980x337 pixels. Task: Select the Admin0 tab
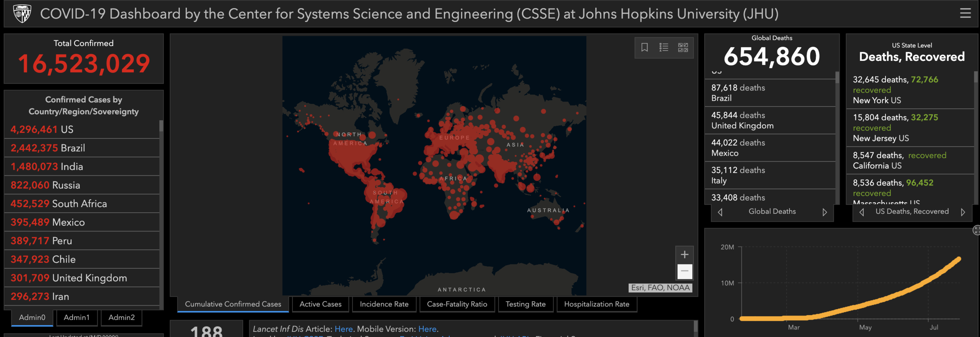pyautogui.click(x=32, y=317)
